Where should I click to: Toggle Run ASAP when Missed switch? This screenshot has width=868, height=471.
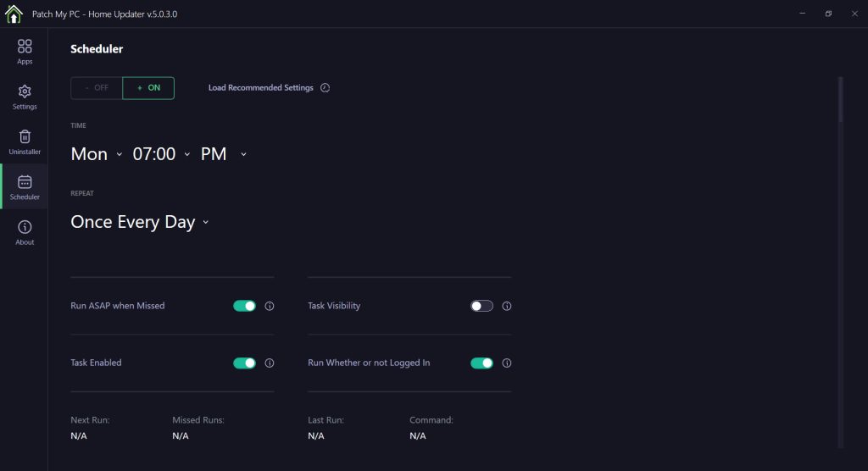(x=245, y=306)
